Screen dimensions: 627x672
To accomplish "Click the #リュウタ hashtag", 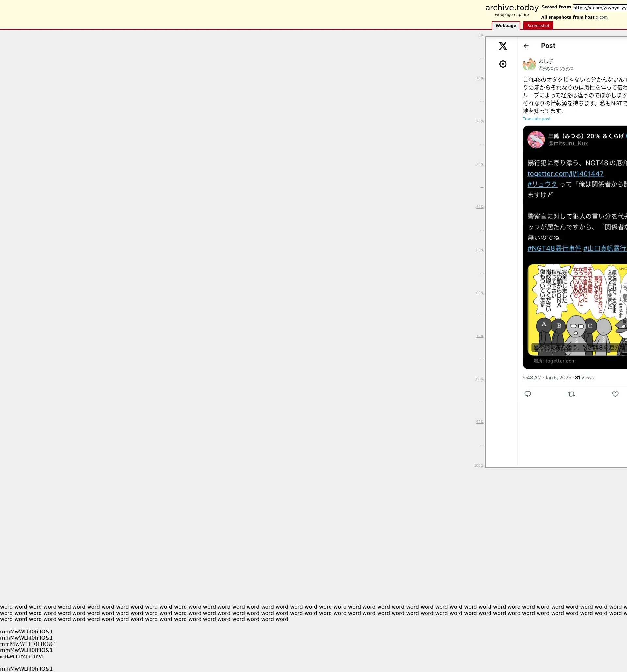I will pyautogui.click(x=542, y=184).
